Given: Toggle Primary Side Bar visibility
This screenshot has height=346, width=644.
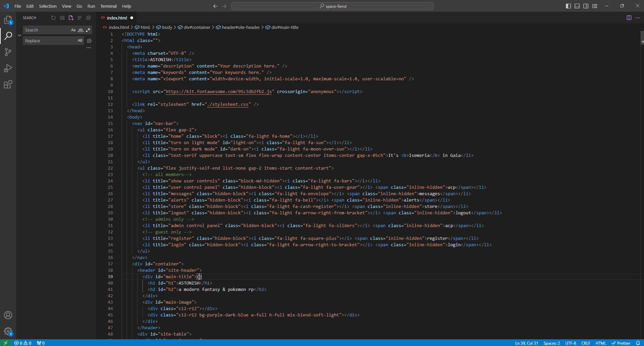Looking at the screenshot, I should [568, 6].
